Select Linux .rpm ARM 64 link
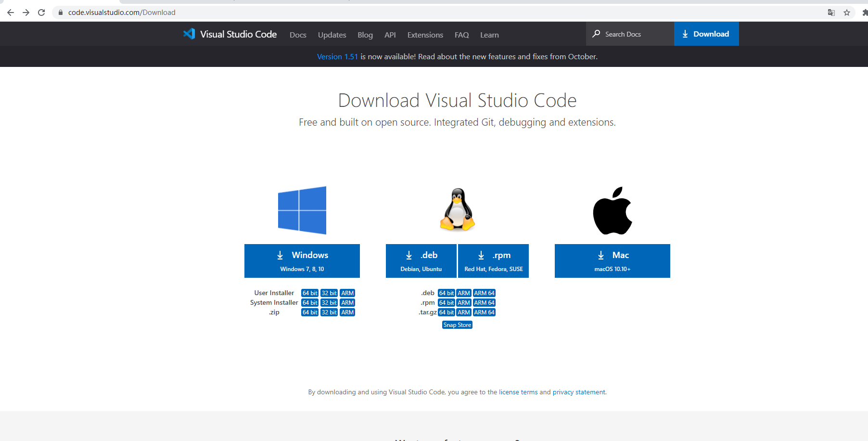 pos(484,303)
